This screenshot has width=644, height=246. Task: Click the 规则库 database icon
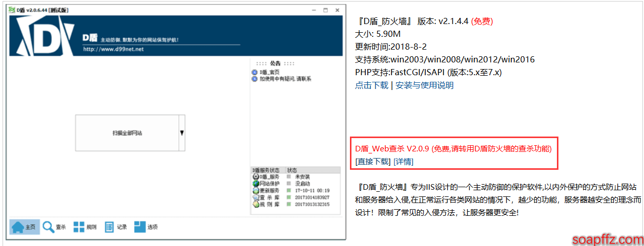[x=256, y=204]
